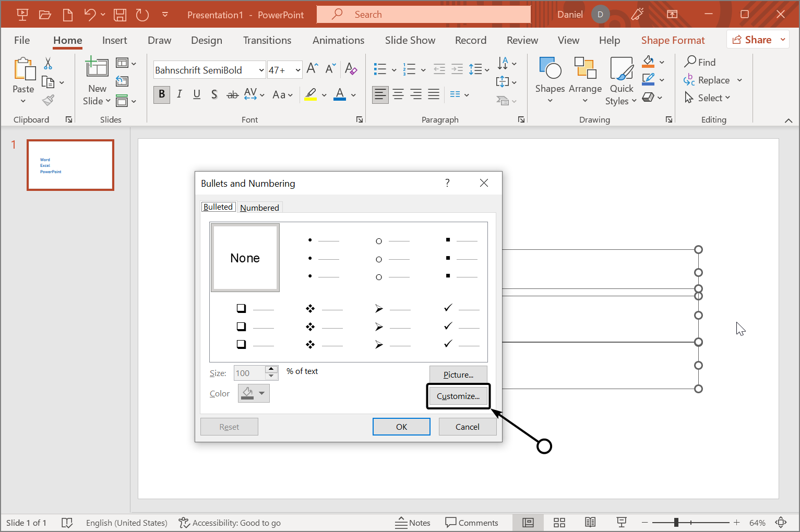This screenshot has height=532, width=800.
Task: Click the Clear All Formatting icon
Action: (x=351, y=69)
